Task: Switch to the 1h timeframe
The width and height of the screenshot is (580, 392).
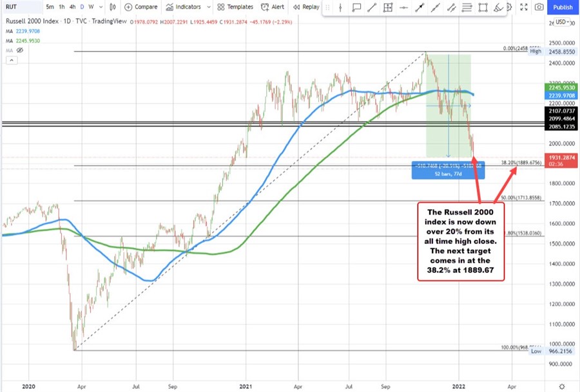Action: tap(61, 7)
